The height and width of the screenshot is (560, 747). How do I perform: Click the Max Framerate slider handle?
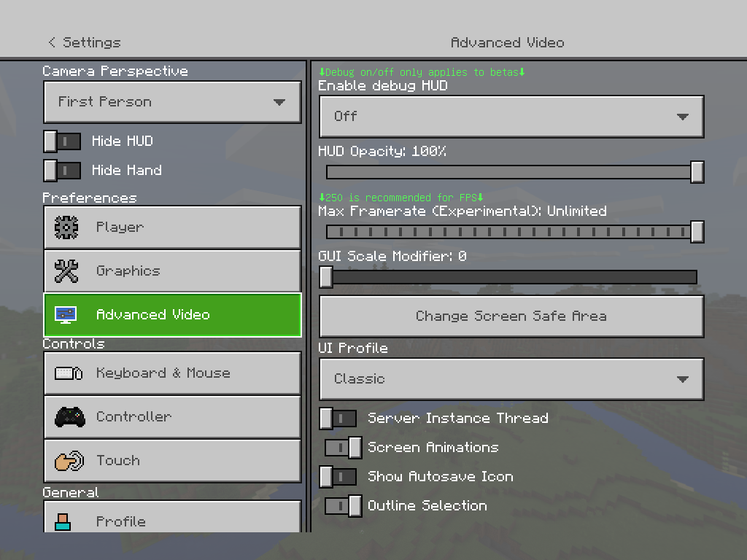click(x=697, y=232)
